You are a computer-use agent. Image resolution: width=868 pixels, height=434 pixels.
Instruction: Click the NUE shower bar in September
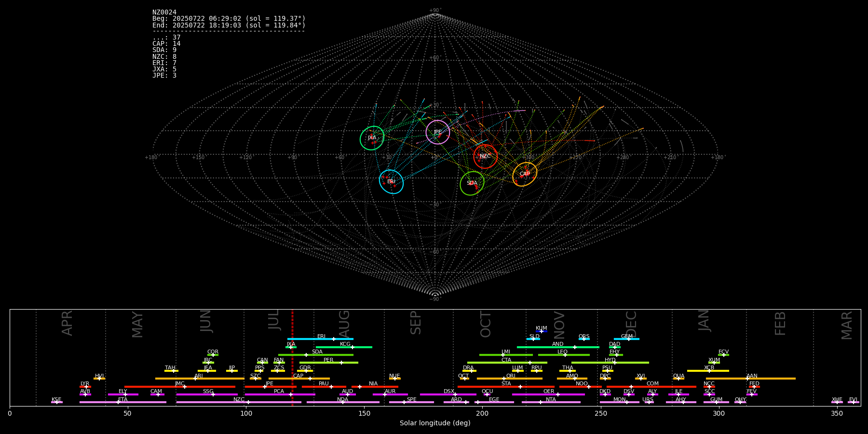(394, 379)
